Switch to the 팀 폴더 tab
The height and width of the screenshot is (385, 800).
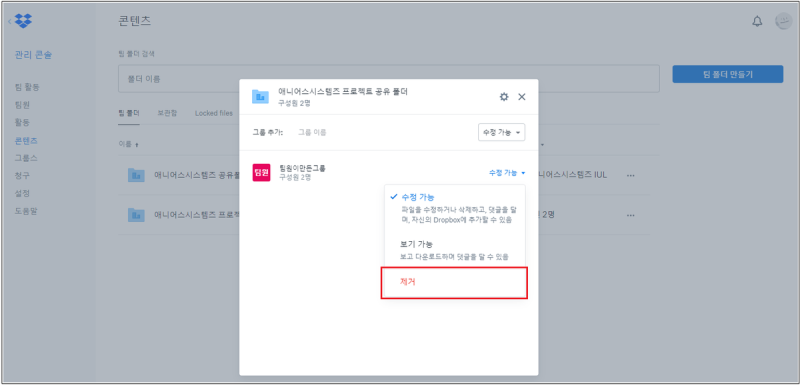tap(129, 113)
